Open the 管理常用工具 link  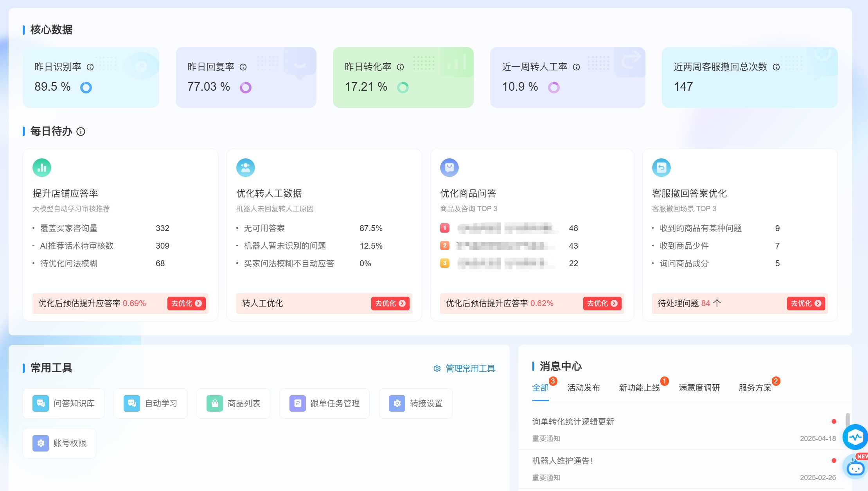pyautogui.click(x=471, y=368)
